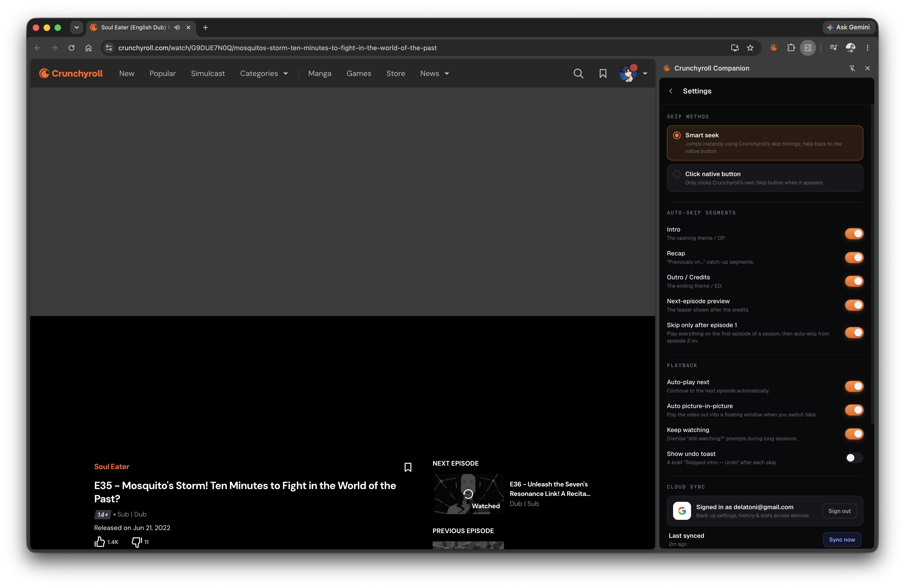905x588 pixels.
Task: Reload the page
Action: point(71,48)
